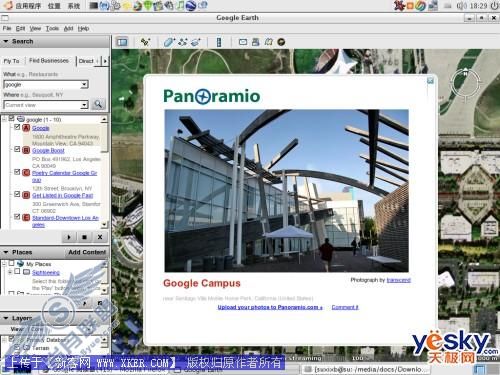Check the My Places checkbox
This screenshot has height=375, width=500.
(x=12, y=263)
